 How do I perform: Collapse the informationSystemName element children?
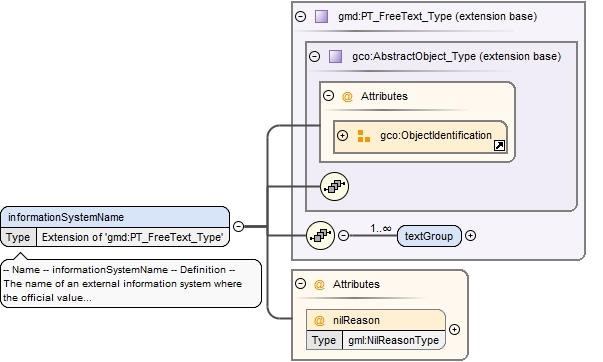pyautogui.click(x=238, y=226)
